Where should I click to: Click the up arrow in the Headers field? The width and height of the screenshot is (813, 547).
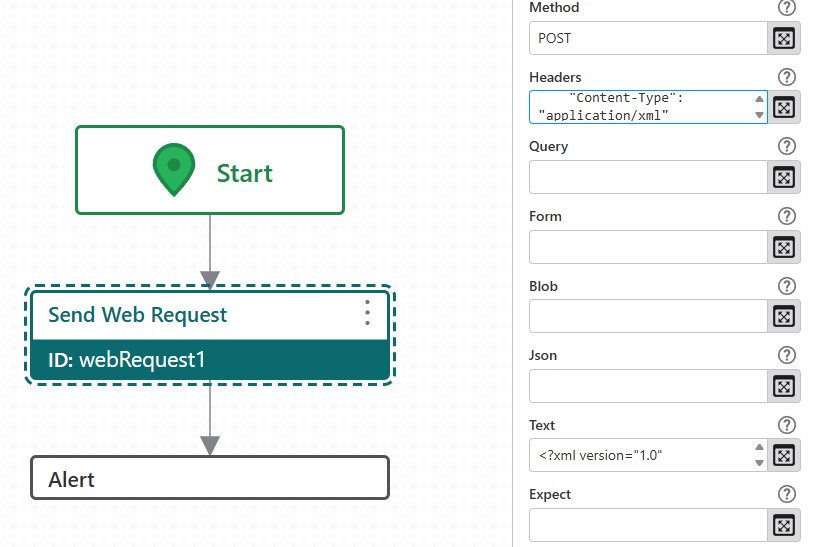point(759,99)
